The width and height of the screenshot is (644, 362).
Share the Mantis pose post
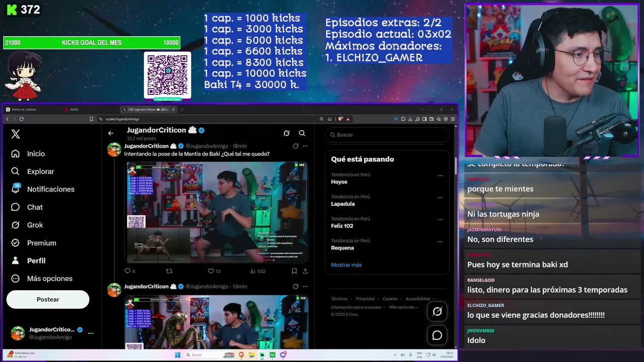click(305, 271)
